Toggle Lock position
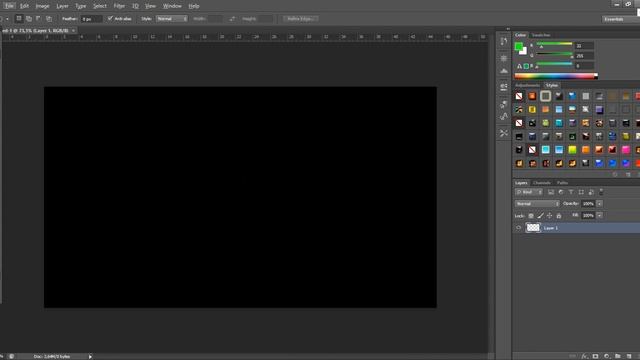This screenshot has height=360, width=640. 549,216
